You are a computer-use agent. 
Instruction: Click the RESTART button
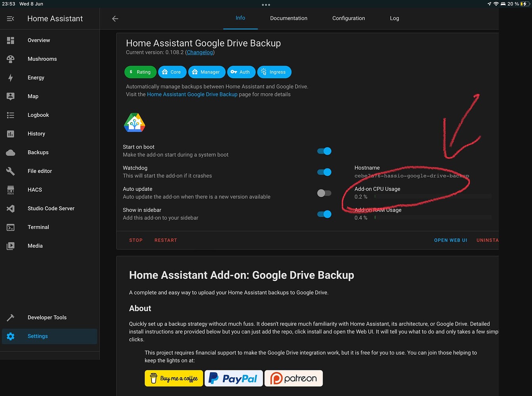pos(166,240)
